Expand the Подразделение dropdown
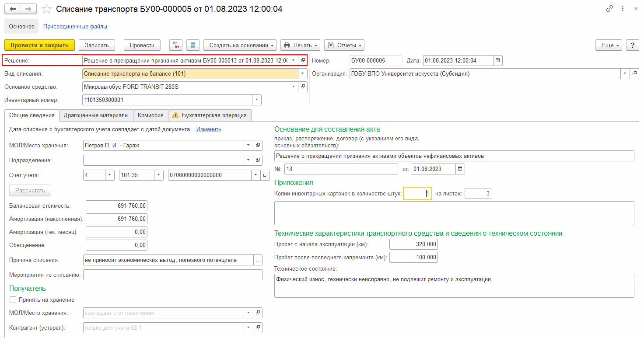The width and height of the screenshot is (644, 338). [248, 160]
